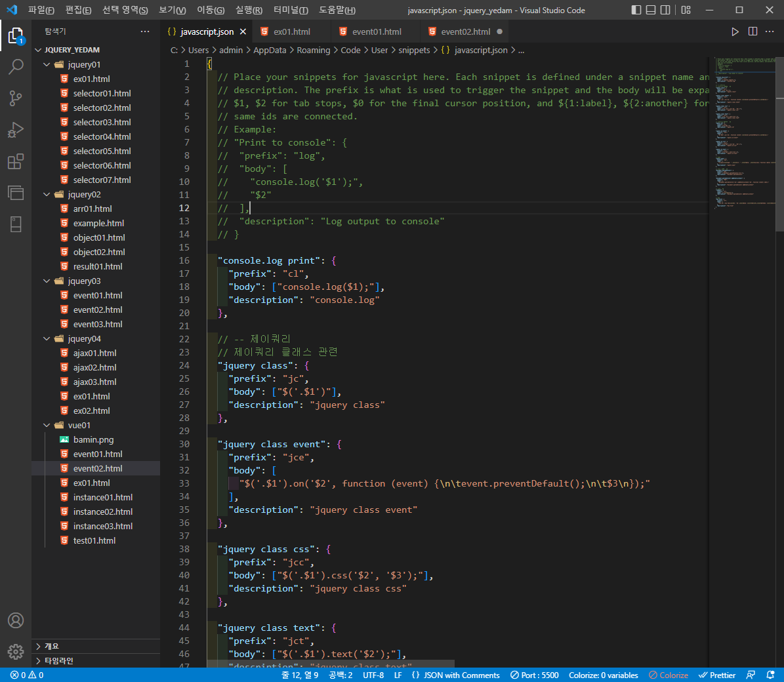Screen dimensions: 784x682
Task: Click the Prettier status bar item
Action: click(718, 675)
